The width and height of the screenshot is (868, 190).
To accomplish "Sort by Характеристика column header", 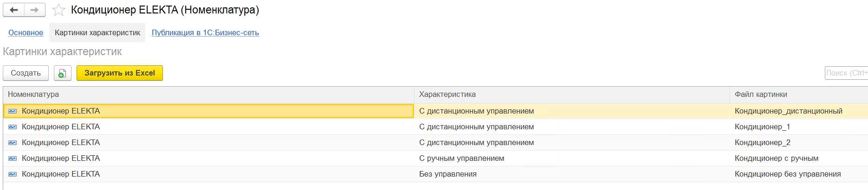I will (572, 95).
